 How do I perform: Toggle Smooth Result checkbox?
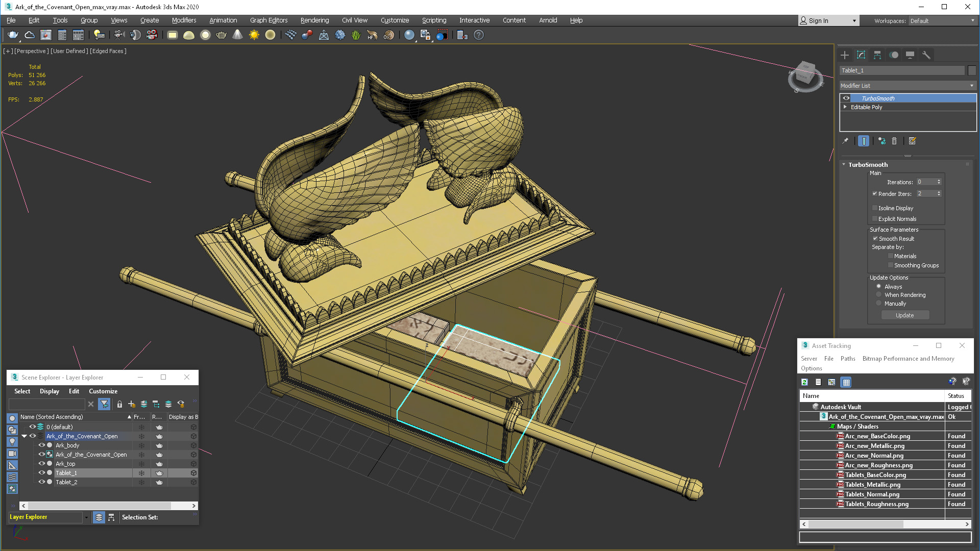coord(875,239)
